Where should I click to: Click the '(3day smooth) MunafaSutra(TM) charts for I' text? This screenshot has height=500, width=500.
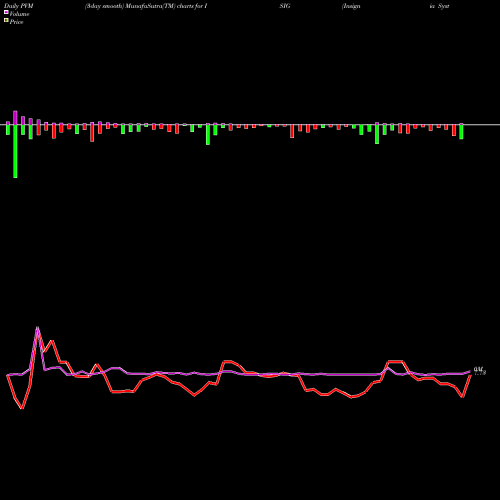pos(146,6)
